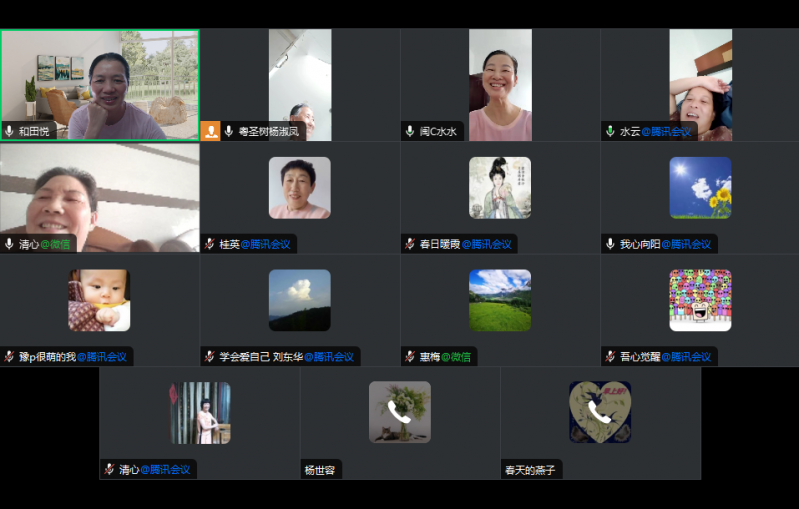The height and width of the screenshot is (509, 799).
Task: Click the muted microphone icon for 桂英
Action: coord(209,244)
